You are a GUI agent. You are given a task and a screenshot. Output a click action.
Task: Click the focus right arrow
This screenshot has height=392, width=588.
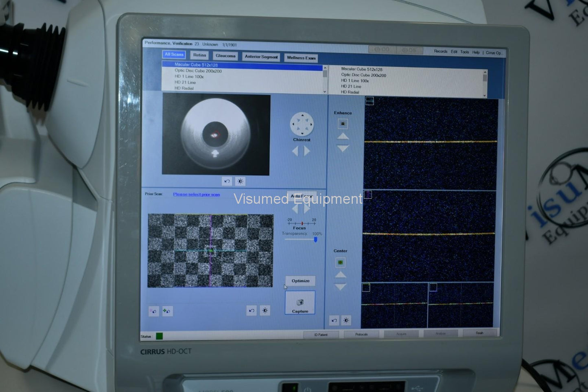click(307, 209)
